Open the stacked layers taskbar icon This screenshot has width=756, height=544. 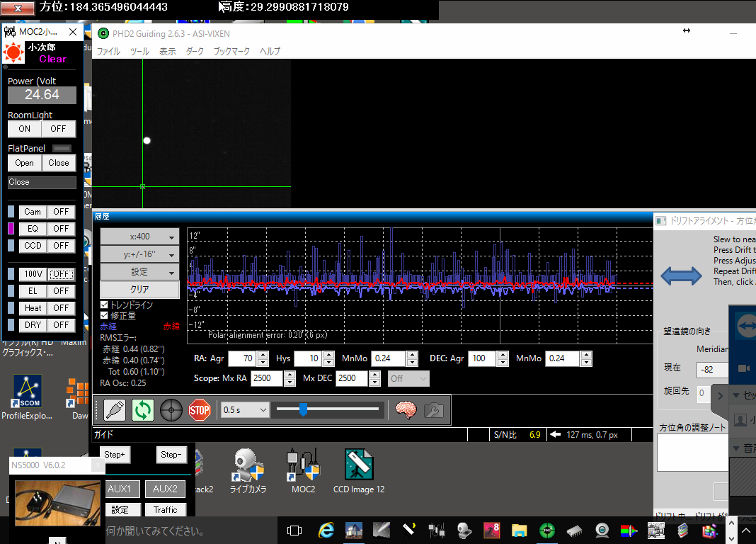click(x=683, y=531)
